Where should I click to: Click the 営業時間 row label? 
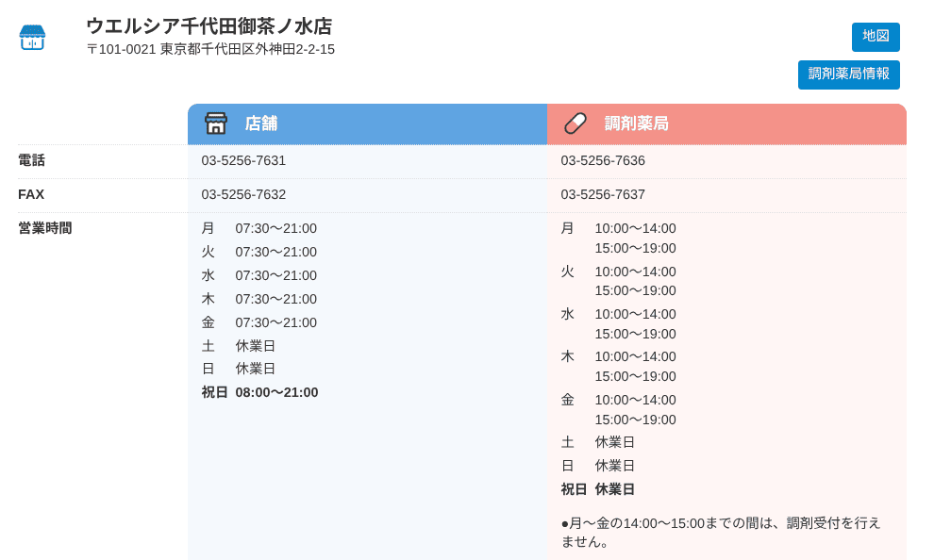[x=44, y=228]
